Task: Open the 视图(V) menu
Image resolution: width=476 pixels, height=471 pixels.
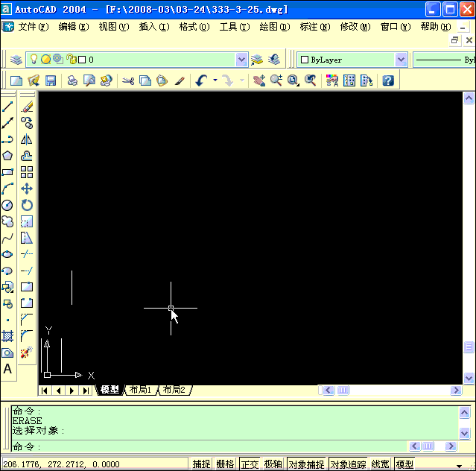Action: [x=113, y=27]
